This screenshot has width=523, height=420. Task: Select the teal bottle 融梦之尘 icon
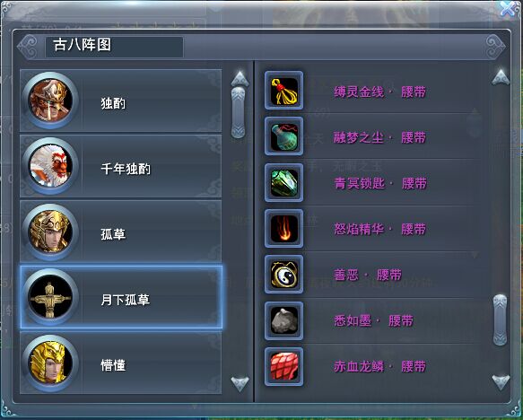click(x=283, y=136)
